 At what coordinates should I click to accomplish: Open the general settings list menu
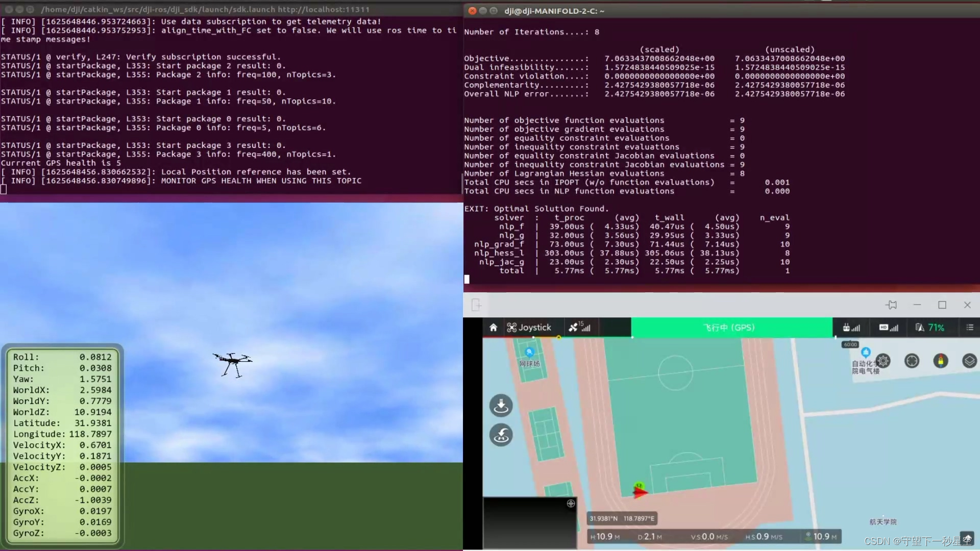click(969, 328)
